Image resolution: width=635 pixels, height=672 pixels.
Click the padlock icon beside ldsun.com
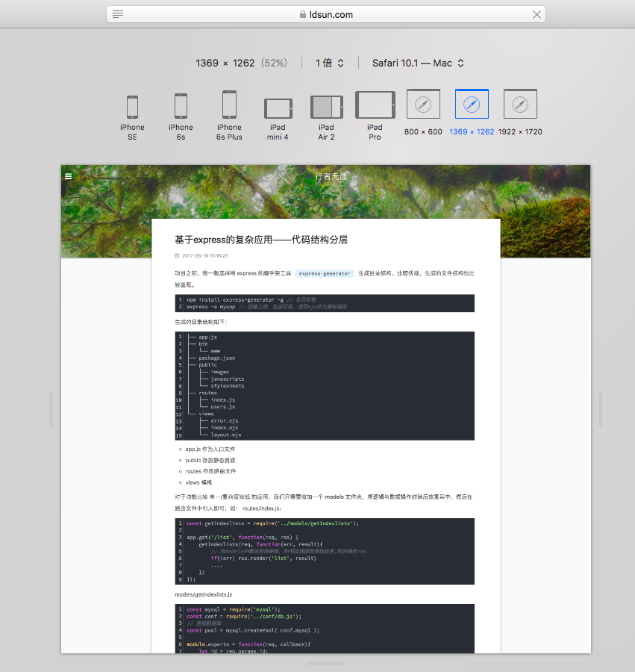click(303, 15)
